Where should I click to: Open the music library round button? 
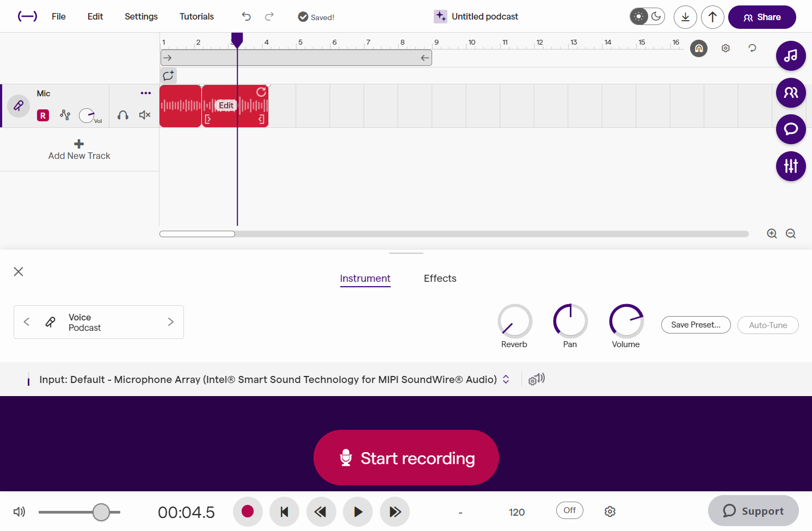coord(791,55)
